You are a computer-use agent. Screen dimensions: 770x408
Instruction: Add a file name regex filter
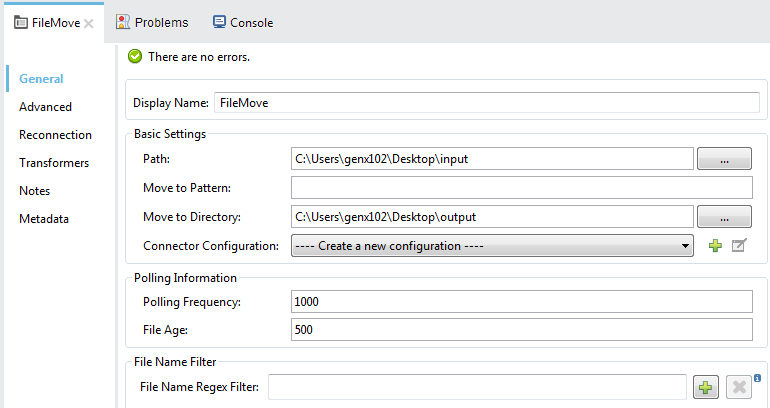coord(707,388)
